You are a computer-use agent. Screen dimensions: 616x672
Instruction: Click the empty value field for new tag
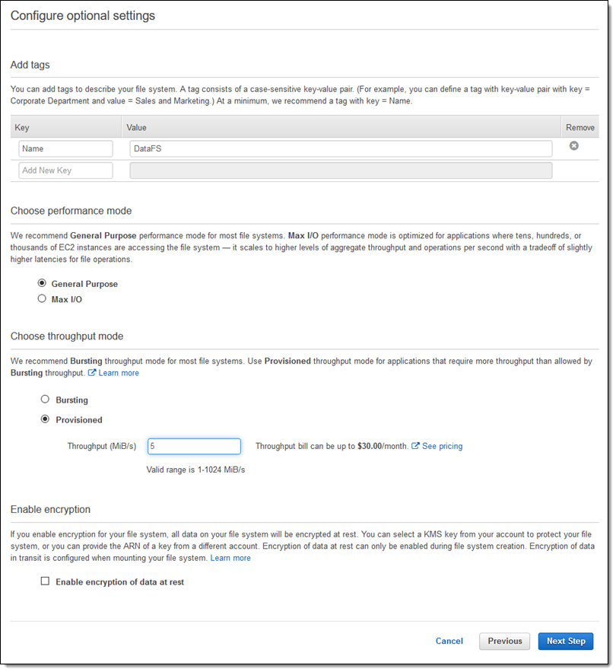coord(341,170)
